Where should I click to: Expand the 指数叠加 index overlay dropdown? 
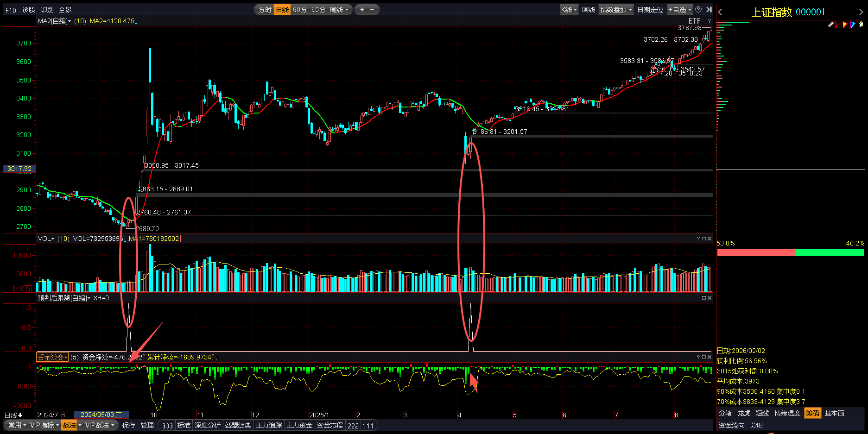[616, 10]
